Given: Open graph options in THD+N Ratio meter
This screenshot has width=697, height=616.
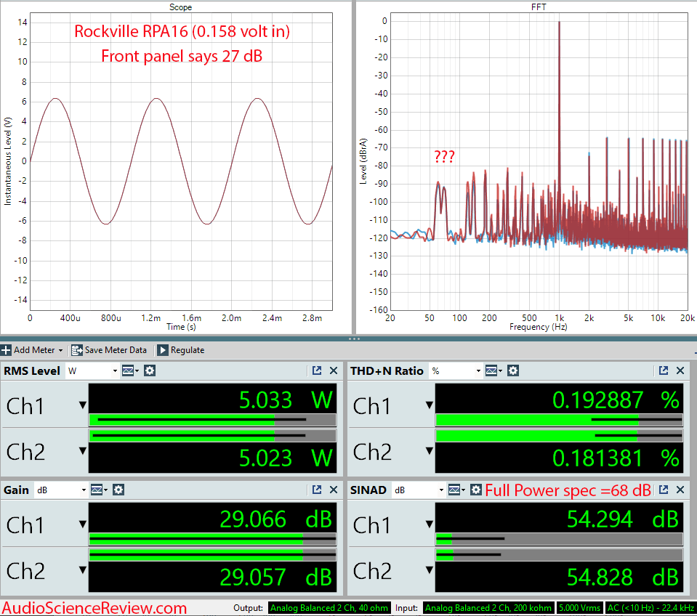Looking at the screenshot, I should coord(493,370).
